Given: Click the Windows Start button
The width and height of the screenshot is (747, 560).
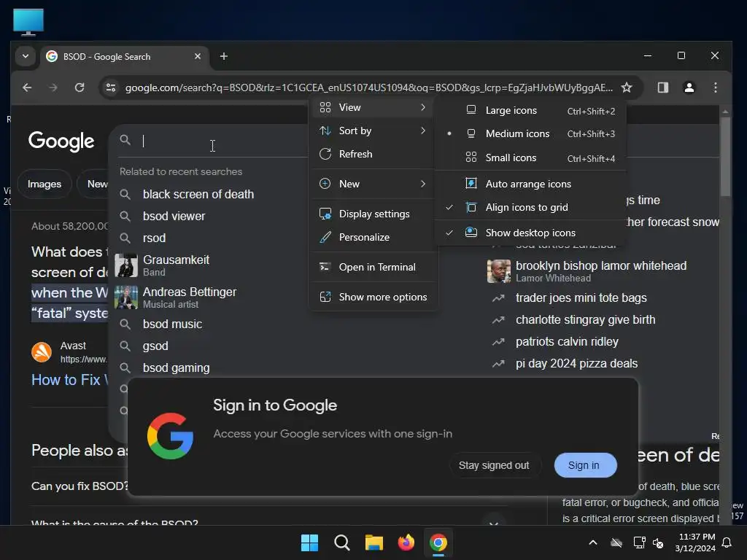Looking at the screenshot, I should click(309, 542).
